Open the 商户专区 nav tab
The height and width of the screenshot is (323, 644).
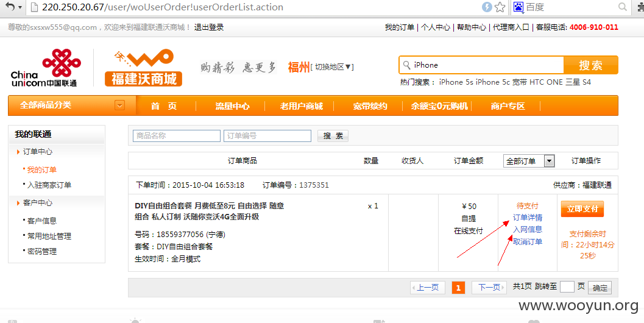pyautogui.click(x=508, y=106)
